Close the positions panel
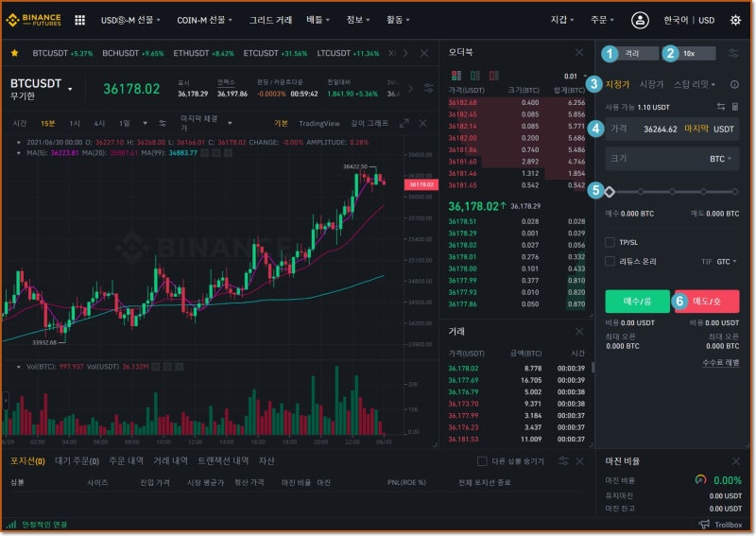The width and height of the screenshot is (756, 536). 579,461
